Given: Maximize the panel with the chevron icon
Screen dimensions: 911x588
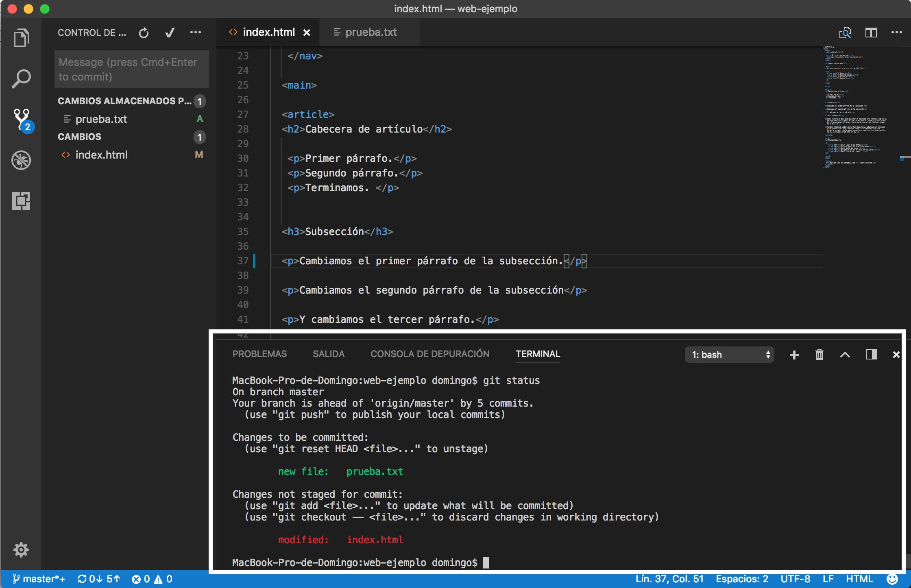Looking at the screenshot, I should tap(845, 355).
